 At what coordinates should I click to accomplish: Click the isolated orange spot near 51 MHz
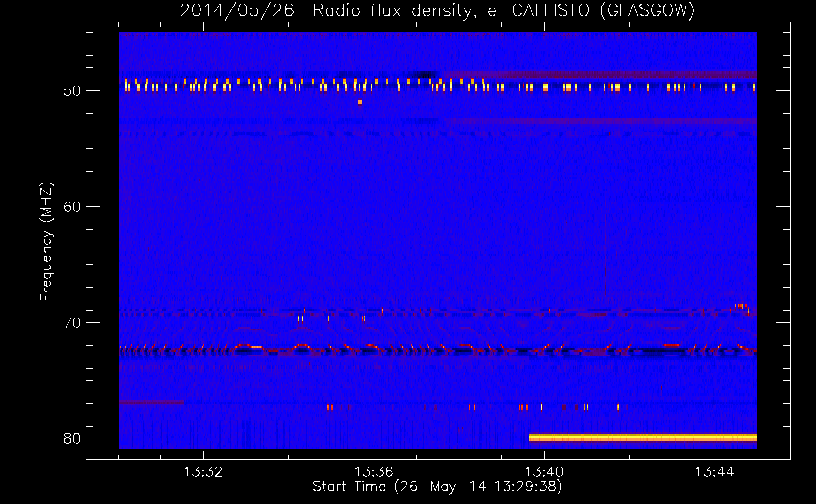pos(360,102)
